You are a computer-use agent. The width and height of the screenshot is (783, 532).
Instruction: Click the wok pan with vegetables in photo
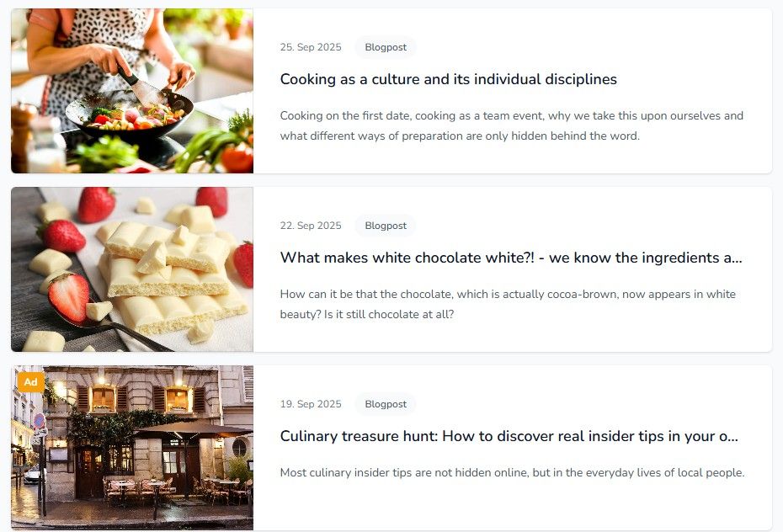129,116
